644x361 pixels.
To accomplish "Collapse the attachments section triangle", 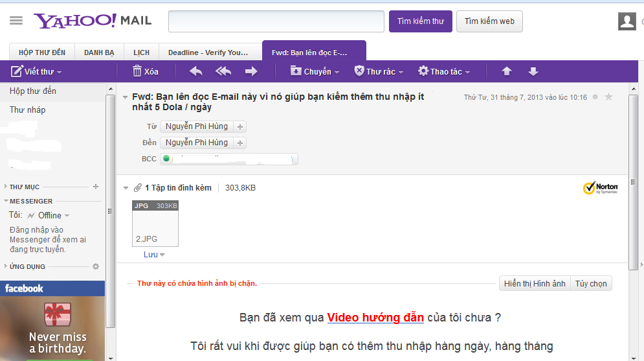I will [126, 188].
